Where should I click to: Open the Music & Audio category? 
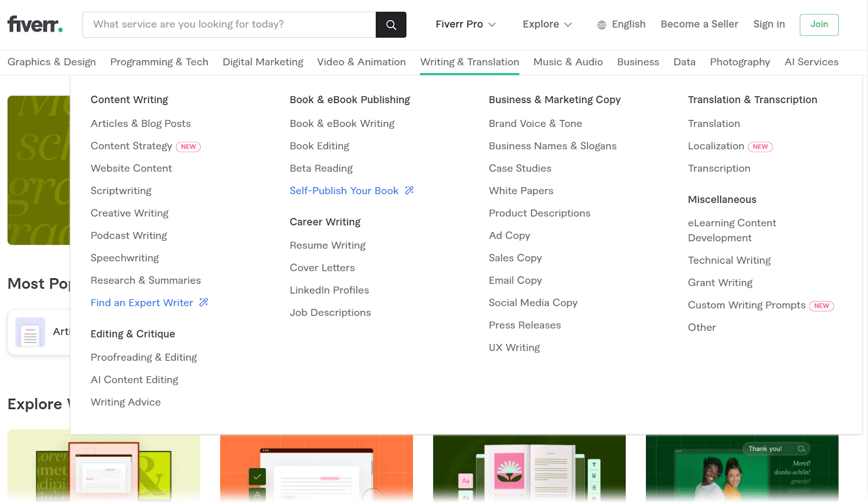567,62
